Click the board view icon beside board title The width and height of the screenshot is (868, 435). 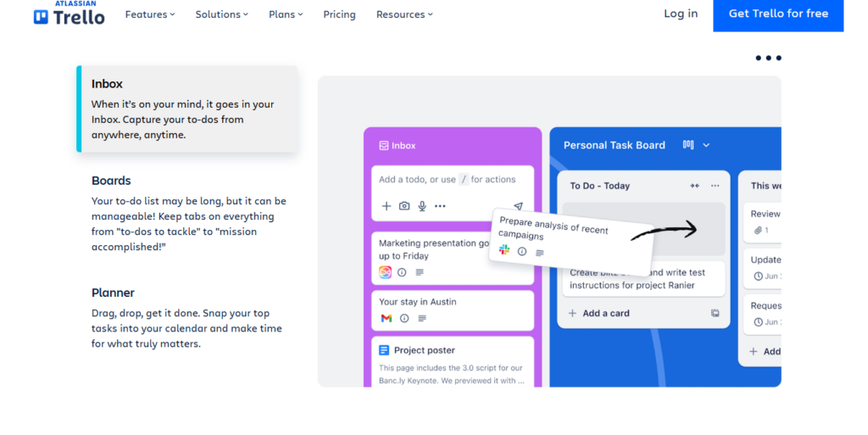pyautogui.click(x=688, y=145)
